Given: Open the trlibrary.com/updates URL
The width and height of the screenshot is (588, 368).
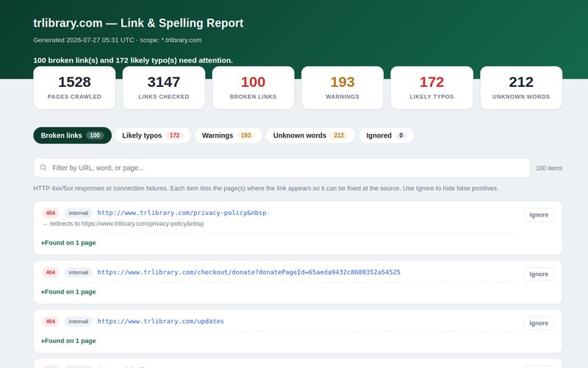Looking at the screenshot, I should click(160, 321).
